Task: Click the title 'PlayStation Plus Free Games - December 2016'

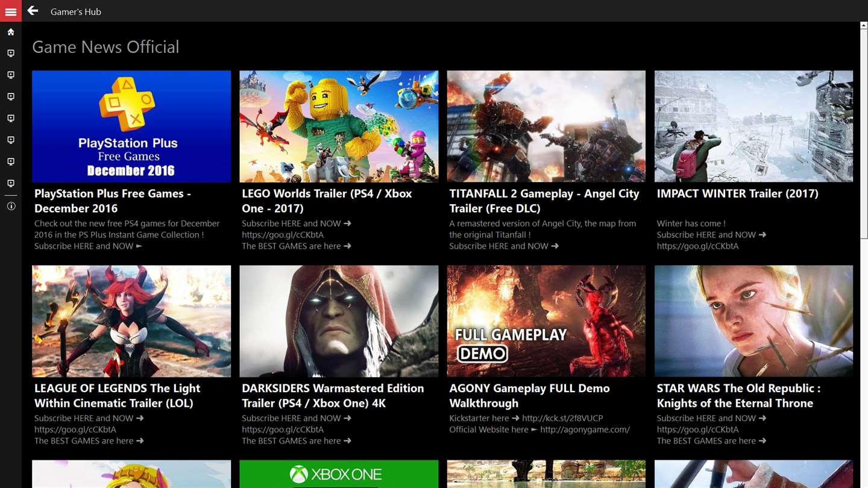Action: click(113, 201)
